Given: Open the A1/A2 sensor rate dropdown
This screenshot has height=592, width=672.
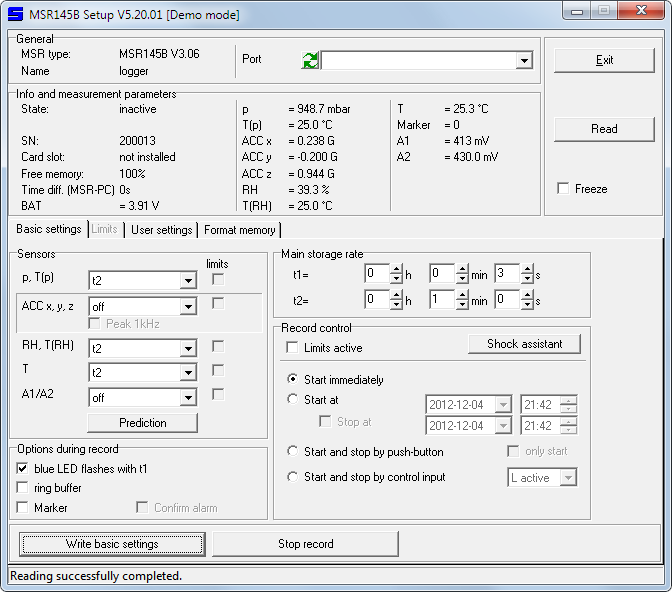Looking at the screenshot, I should point(188,398).
